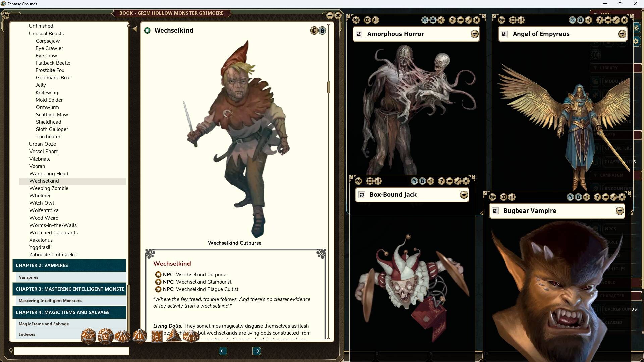Screen dimensions: 644x362
Task: Toggle the lock on Wechselkind page
Action: tap(322, 31)
